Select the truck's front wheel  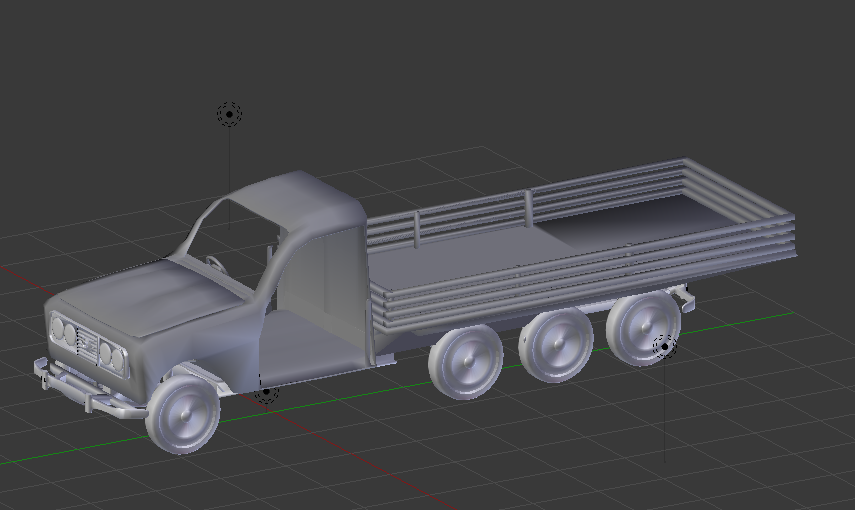[x=183, y=415]
